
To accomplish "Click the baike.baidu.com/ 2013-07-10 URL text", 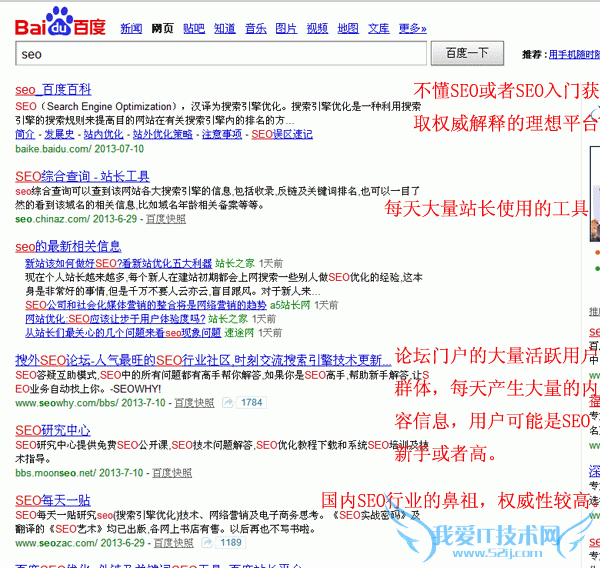I will [80, 149].
